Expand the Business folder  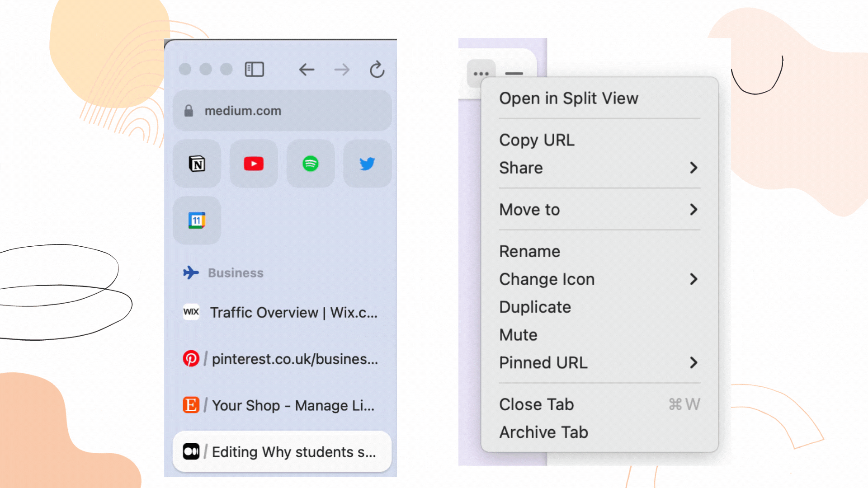click(235, 272)
